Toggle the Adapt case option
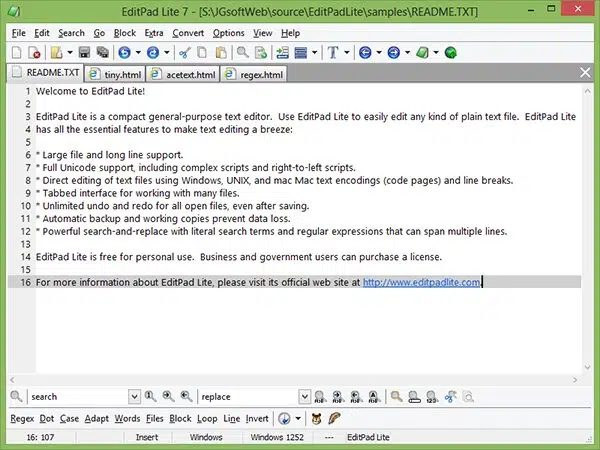 (x=96, y=419)
